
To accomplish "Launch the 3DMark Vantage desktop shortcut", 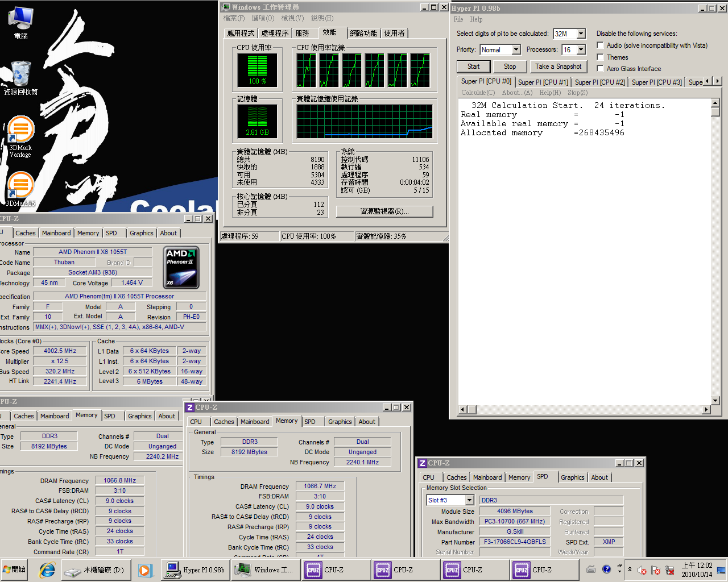I will 20,136.
